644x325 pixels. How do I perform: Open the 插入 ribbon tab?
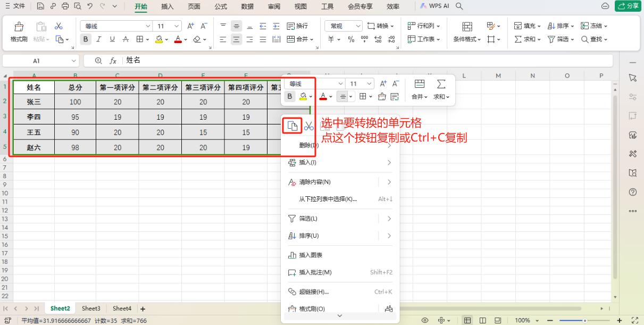[x=168, y=6]
